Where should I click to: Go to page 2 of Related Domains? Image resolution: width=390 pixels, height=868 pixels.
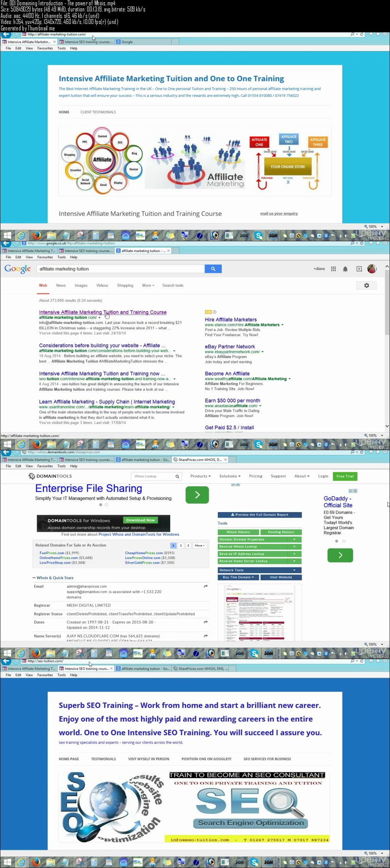tap(181, 545)
